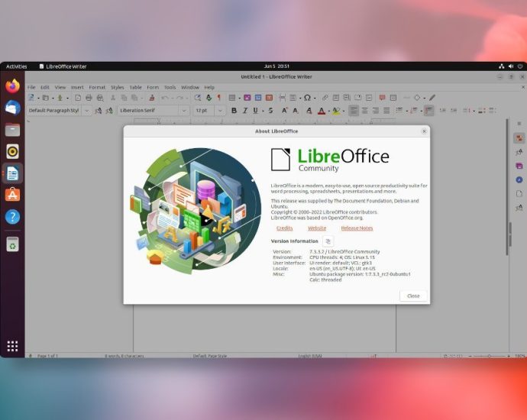This screenshot has width=527, height=420.
Task: Click the Omega special character icon
Action: [x=307, y=98]
